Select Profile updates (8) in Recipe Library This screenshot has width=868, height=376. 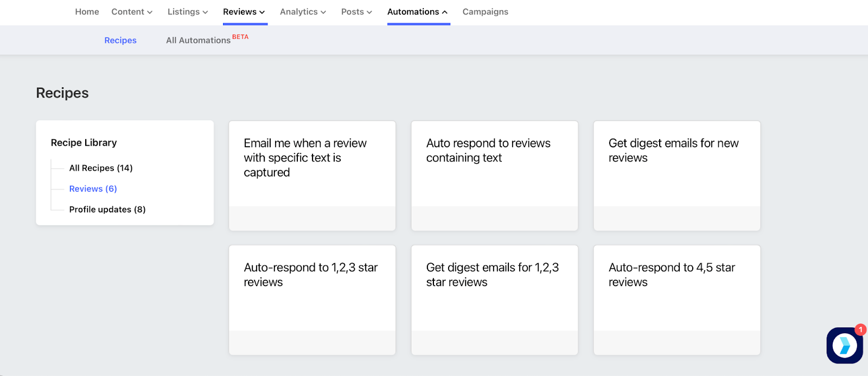pyautogui.click(x=107, y=209)
